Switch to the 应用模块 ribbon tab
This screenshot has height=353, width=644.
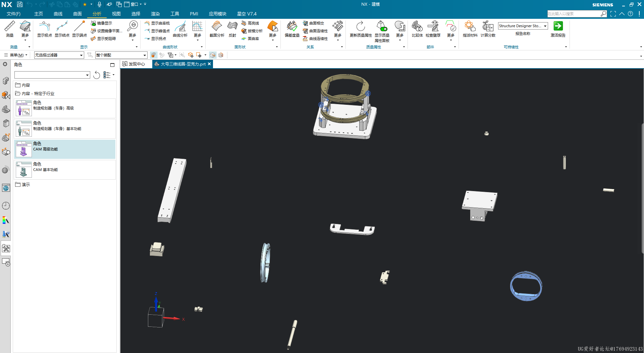[217, 14]
